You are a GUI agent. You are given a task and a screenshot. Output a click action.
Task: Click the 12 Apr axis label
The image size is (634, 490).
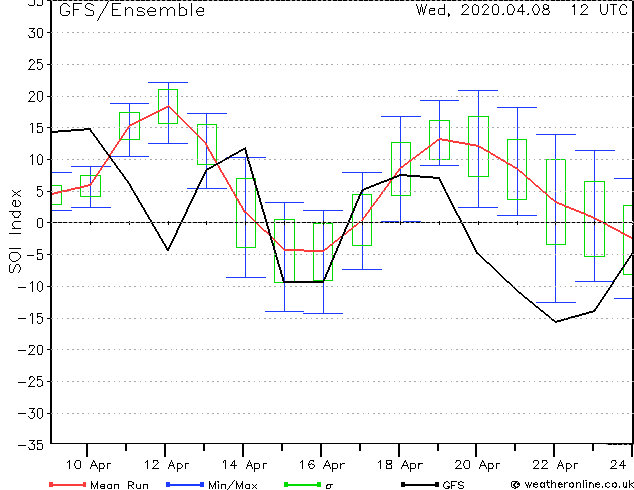click(166, 465)
